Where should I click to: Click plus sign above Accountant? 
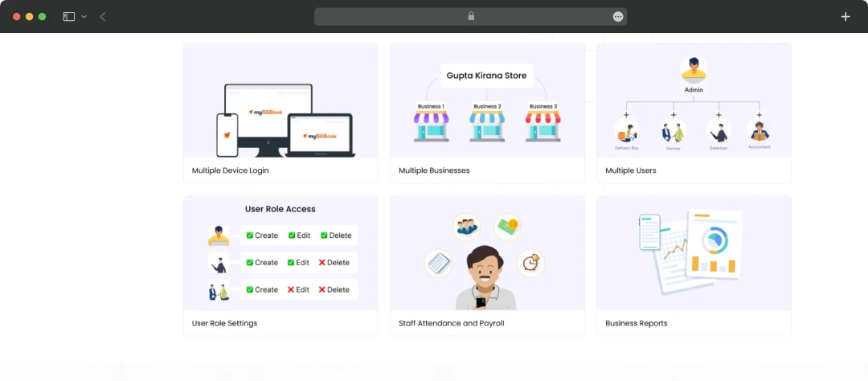(x=759, y=115)
